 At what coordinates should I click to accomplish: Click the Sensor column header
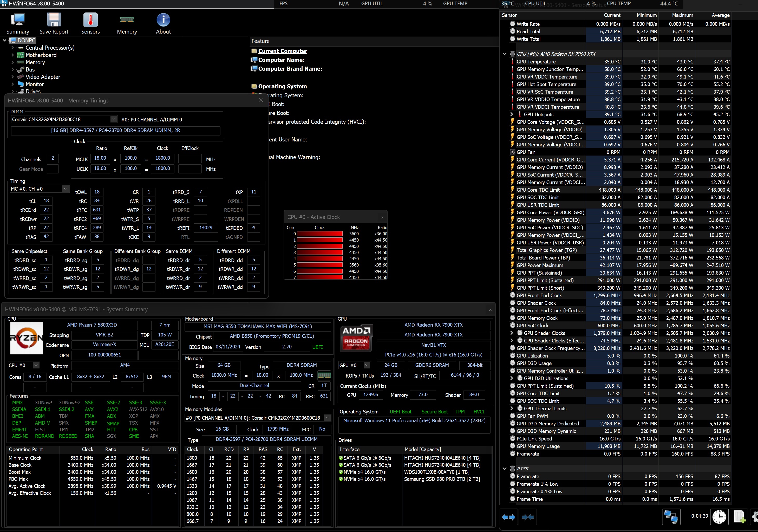(x=543, y=15)
